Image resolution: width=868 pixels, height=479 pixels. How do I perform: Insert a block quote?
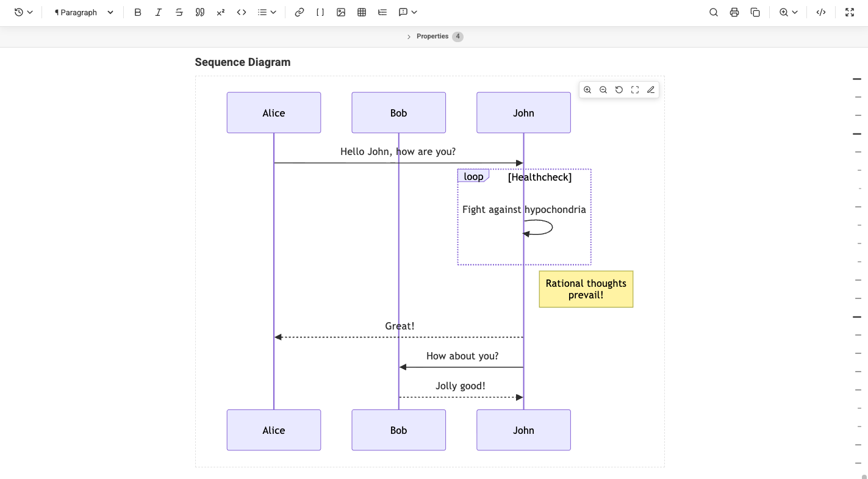point(200,12)
